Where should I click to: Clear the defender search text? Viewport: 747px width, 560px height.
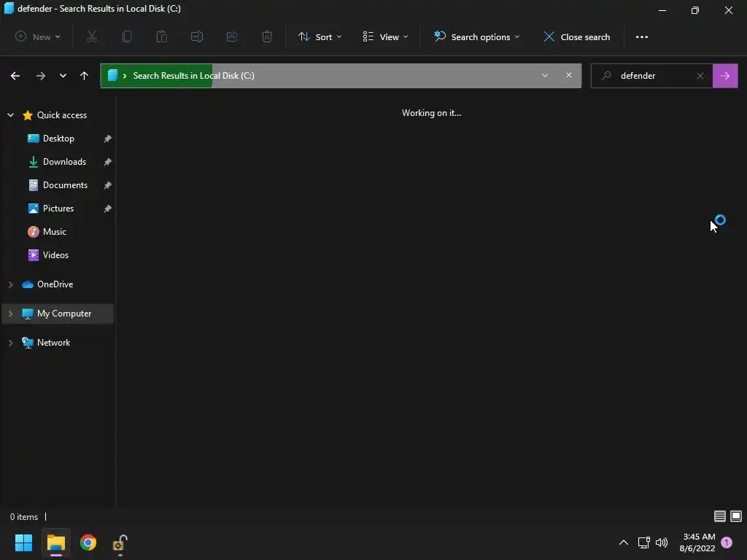point(700,76)
